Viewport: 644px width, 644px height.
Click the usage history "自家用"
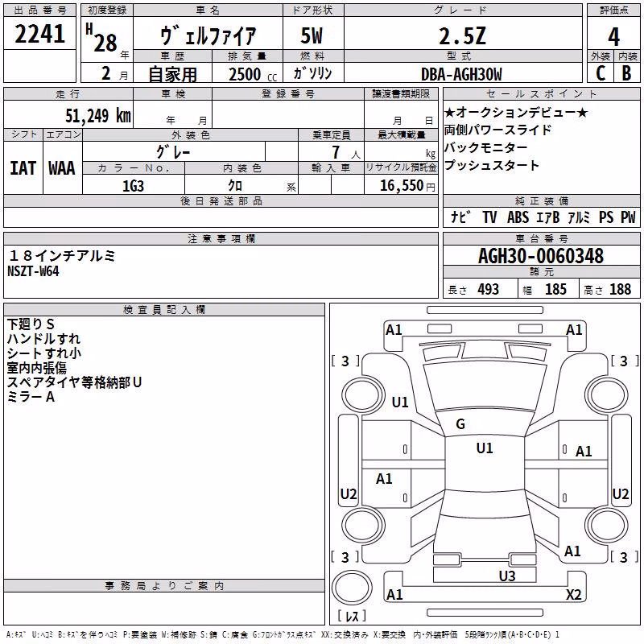[x=173, y=74]
